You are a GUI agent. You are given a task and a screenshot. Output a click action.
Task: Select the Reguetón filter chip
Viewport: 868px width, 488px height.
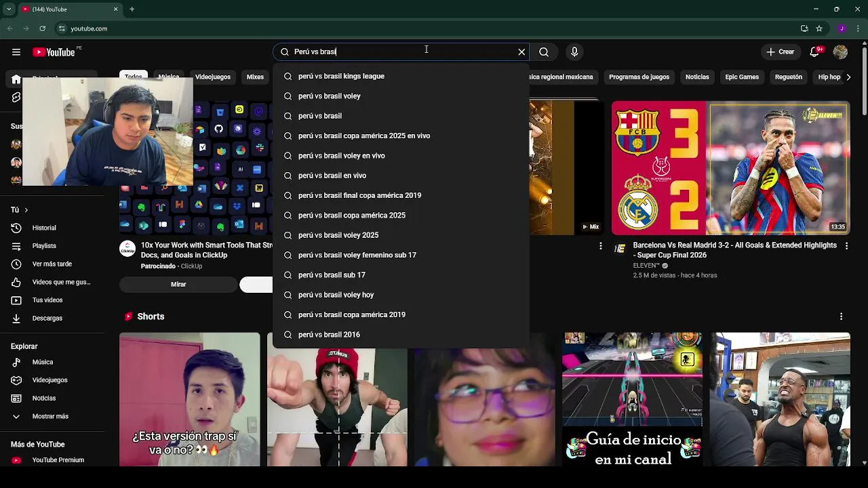[789, 77]
